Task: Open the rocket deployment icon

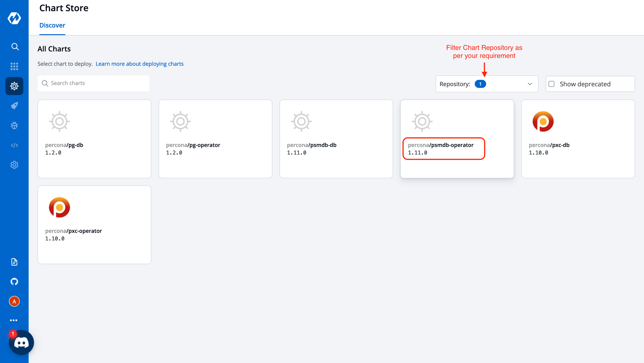Action: click(14, 106)
